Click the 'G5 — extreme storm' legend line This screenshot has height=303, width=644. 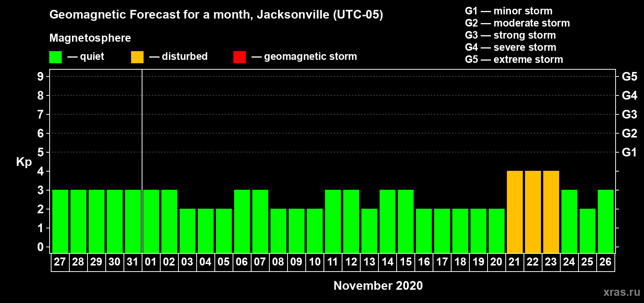(x=514, y=59)
